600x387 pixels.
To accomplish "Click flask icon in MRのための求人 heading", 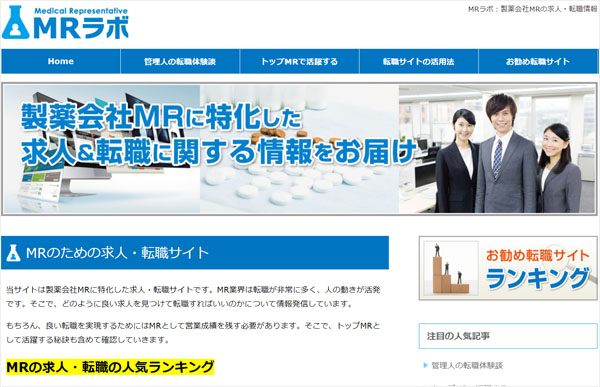I will pyautogui.click(x=13, y=253).
